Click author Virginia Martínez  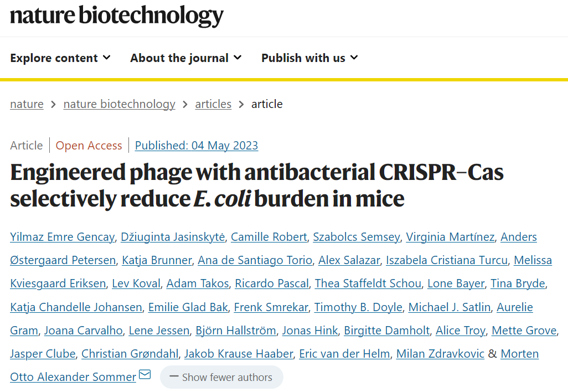[450, 237]
